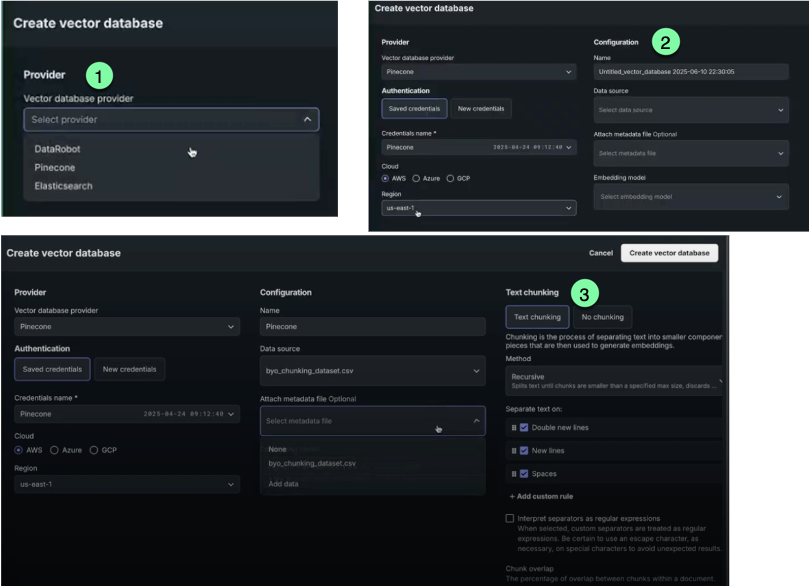This screenshot has width=809, height=586.
Task: Enable Interpret separators as regular expressions
Action: pos(510,519)
